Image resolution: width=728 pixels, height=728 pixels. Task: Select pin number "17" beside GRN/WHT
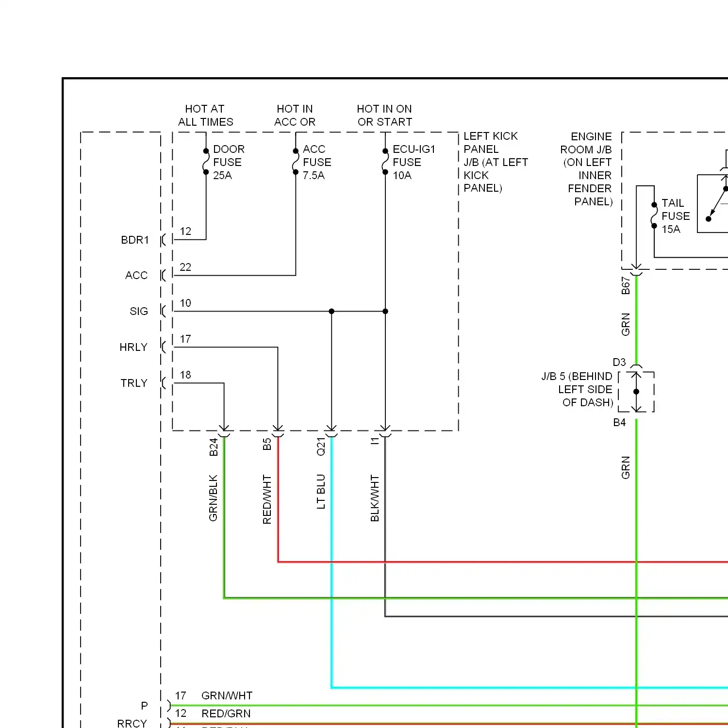pos(181,695)
